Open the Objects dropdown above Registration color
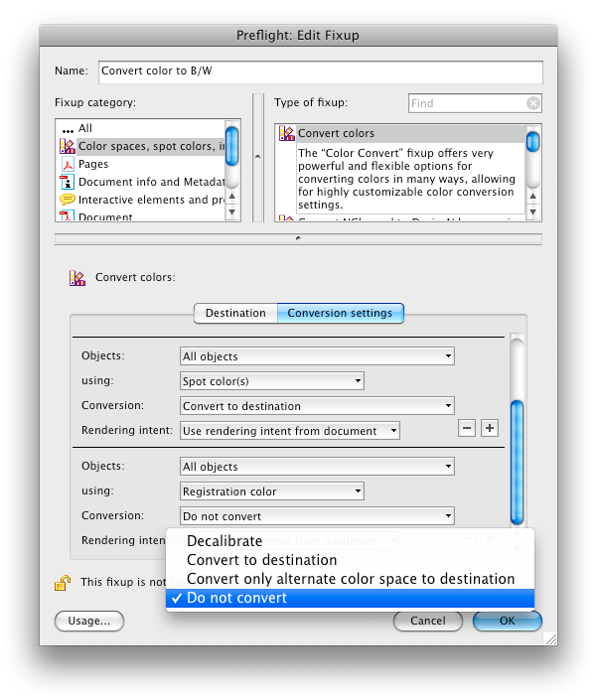This screenshot has height=700, width=597. coord(317,467)
